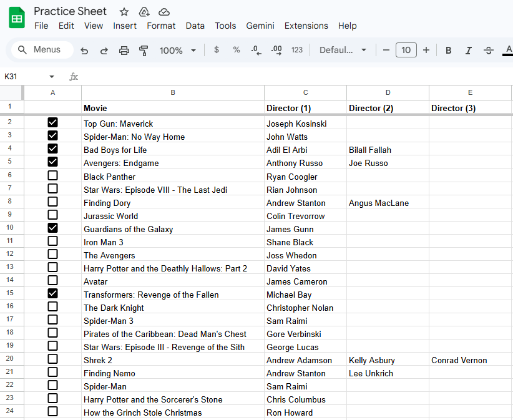The width and height of the screenshot is (513, 420).
Task: Uncheck the Bad Boys for Life checkbox
Action: 52,149
